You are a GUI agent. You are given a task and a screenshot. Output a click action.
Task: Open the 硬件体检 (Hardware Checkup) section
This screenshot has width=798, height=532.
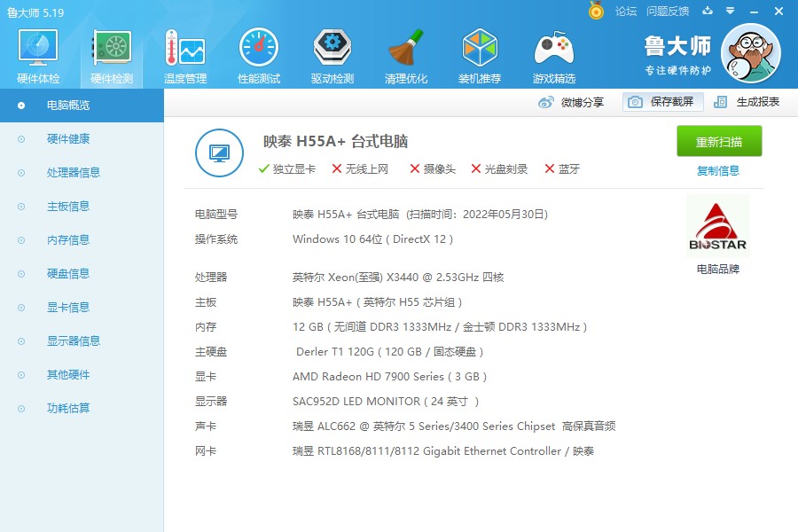pyautogui.click(x=36, y=53)
